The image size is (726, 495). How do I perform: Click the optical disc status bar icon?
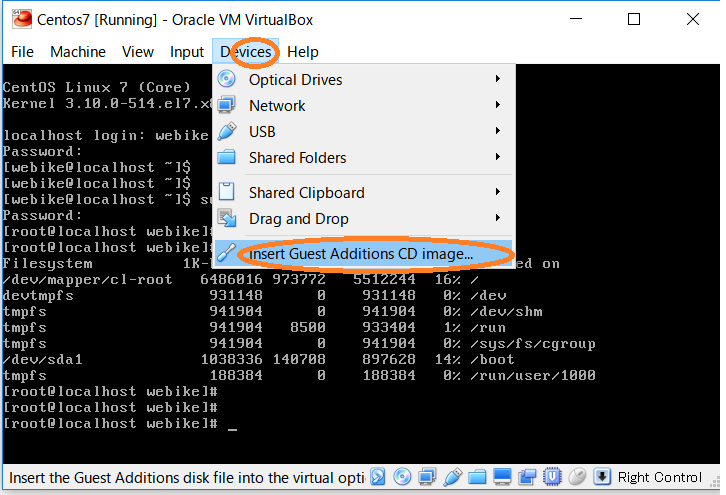pyautogui.click(x=402, y=476)
